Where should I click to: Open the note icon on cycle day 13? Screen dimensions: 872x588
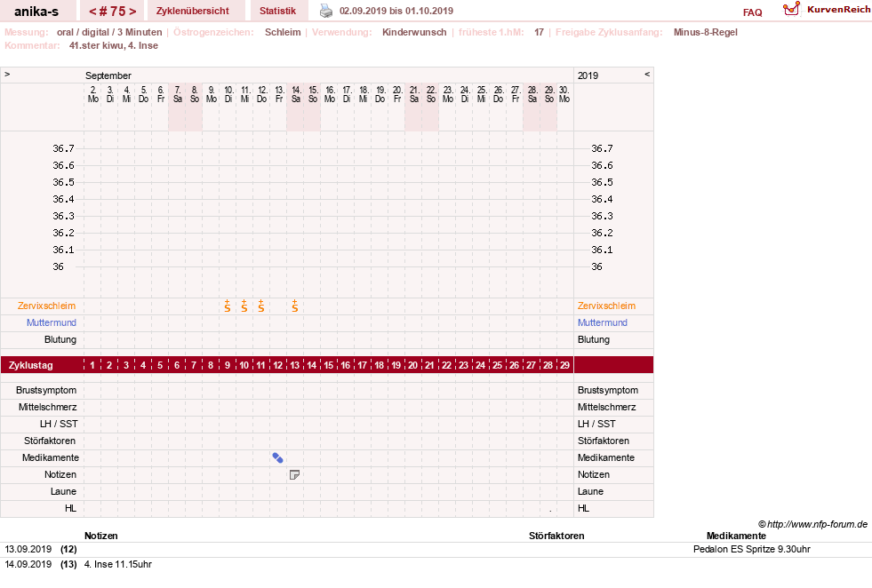295,474
